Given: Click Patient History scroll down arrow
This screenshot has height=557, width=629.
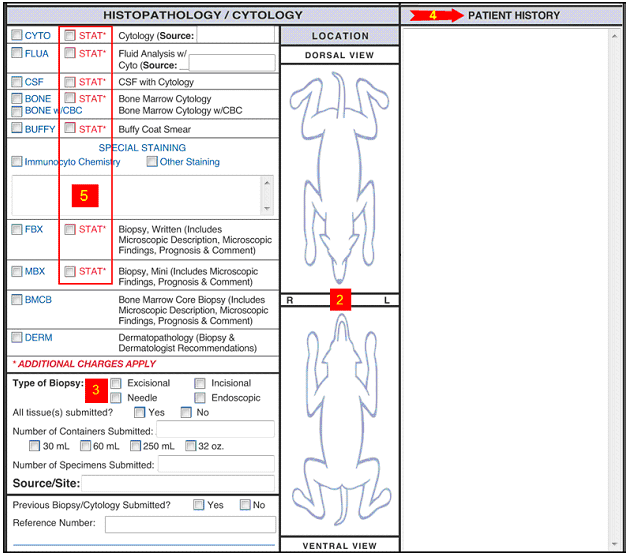Looking at the screenshot, I should [615, 544].
